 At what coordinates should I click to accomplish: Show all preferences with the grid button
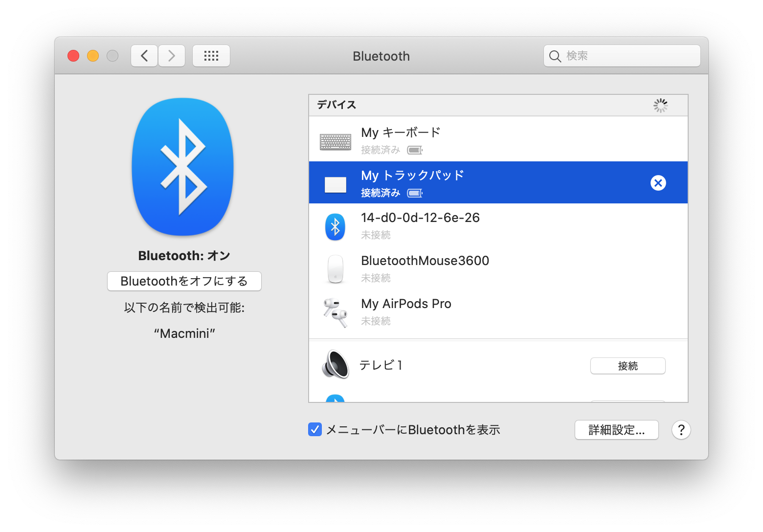click(x=211, y=56)
